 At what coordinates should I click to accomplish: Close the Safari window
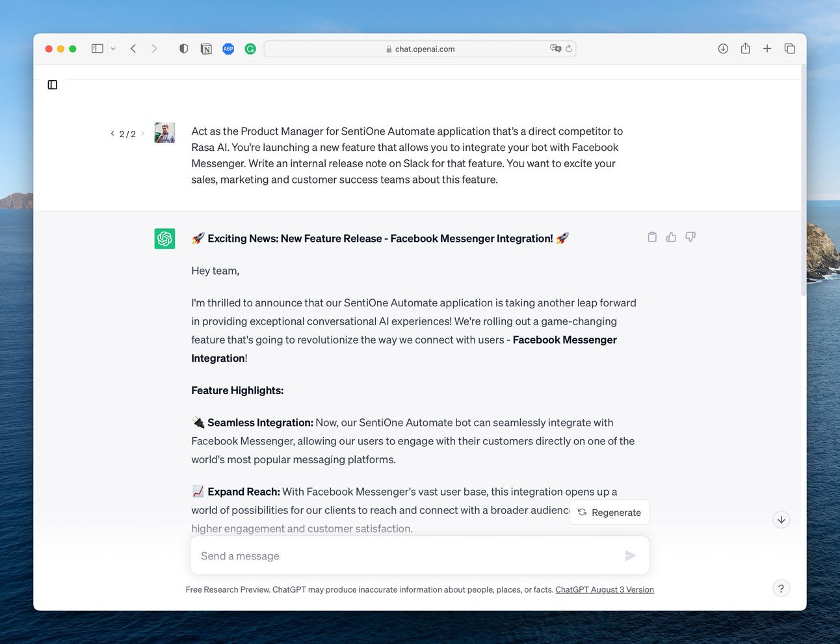(49, 49)
